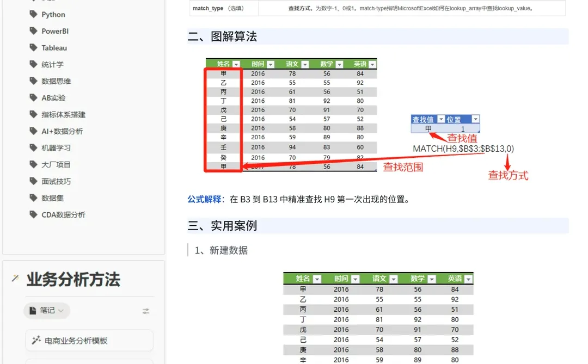
Task: Click the 公式解释 blue label
Action: coord(204,199)
